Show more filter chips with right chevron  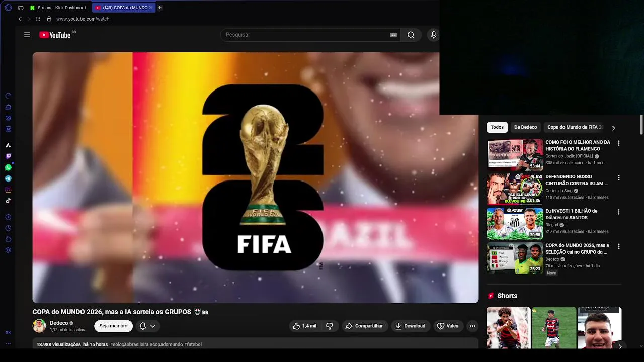tap(613, 128)
